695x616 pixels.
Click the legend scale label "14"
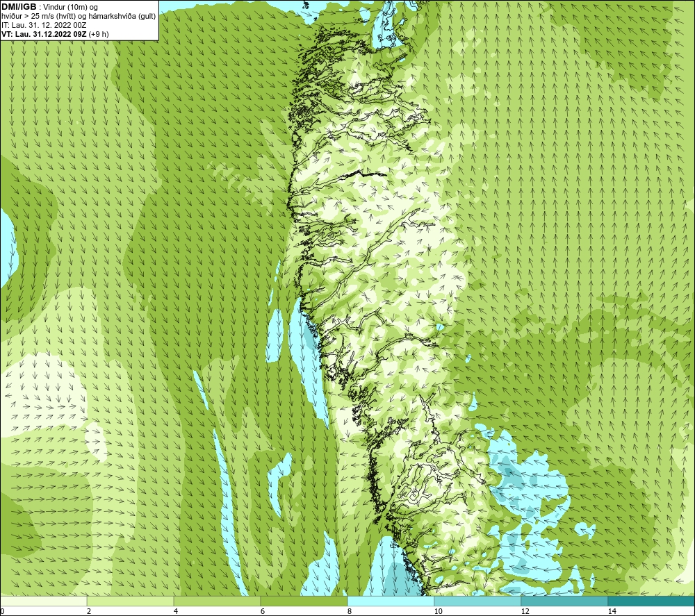pos(612,612)
